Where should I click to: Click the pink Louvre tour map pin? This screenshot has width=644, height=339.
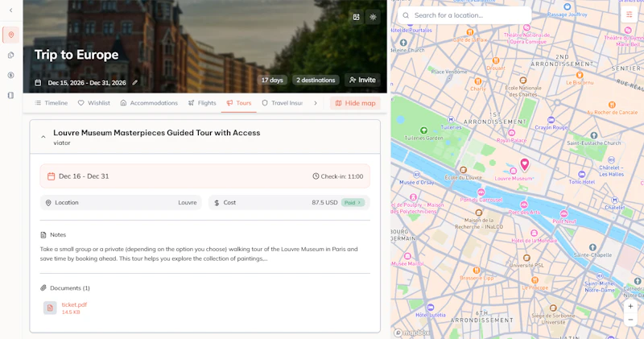pos(525,164)
